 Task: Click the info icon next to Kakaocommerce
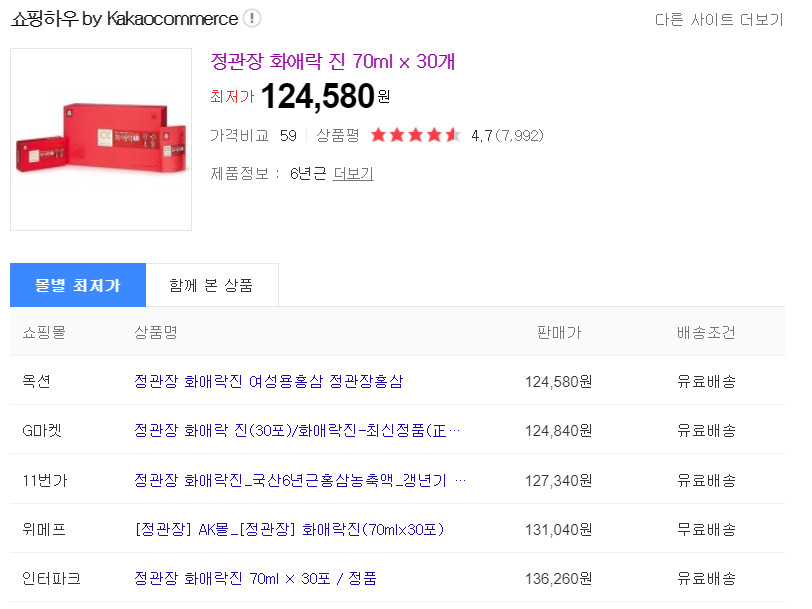[x=252, y=19]
